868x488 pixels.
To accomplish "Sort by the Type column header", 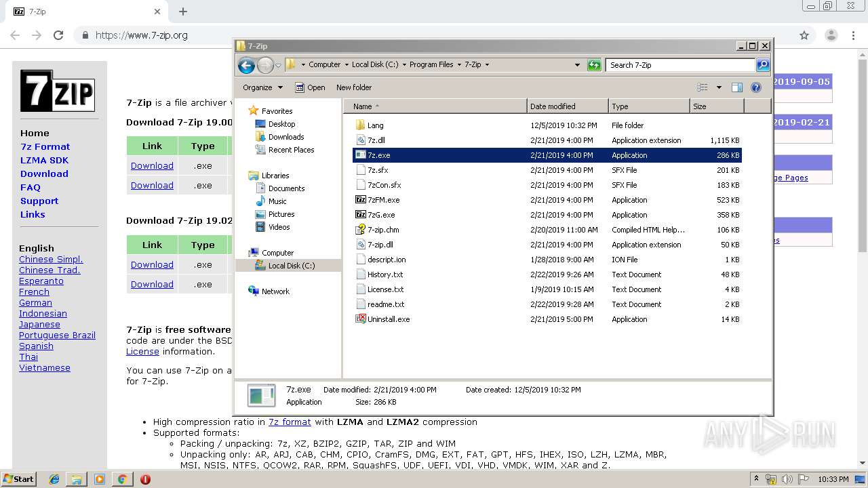I will tap(649, 106).
